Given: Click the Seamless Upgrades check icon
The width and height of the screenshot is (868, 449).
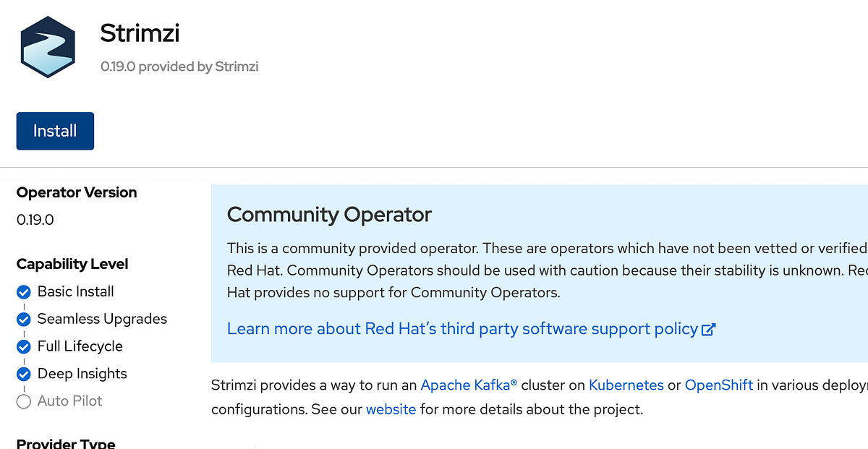Looking at the screenshot, I should click(23, 319).
